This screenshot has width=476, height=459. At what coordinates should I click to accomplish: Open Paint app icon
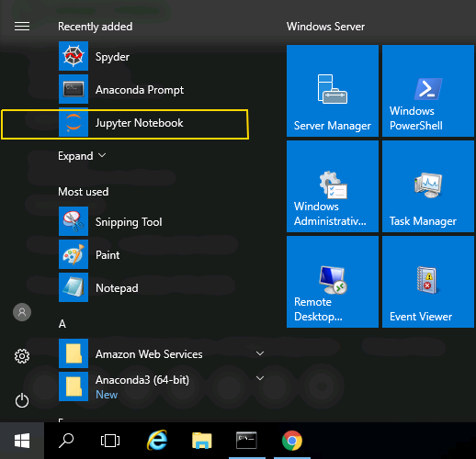pos(74,254)
